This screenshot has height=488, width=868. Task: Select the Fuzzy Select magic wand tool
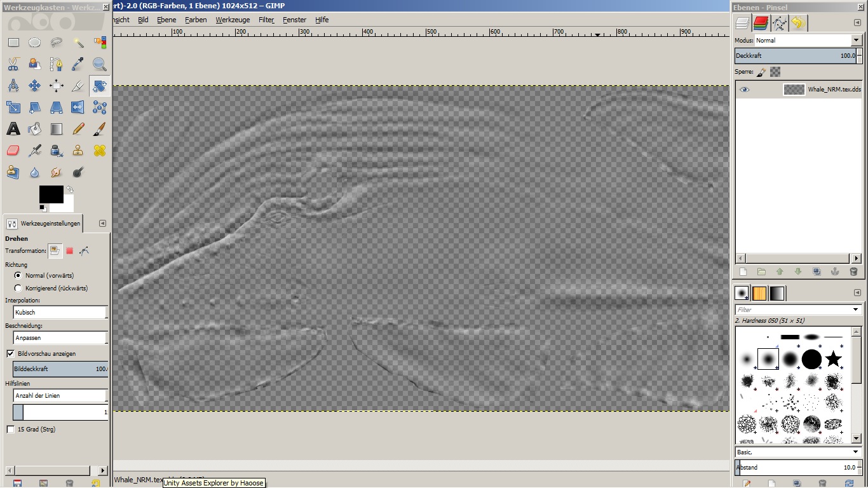pyautogui.click(x=78, y=43)
